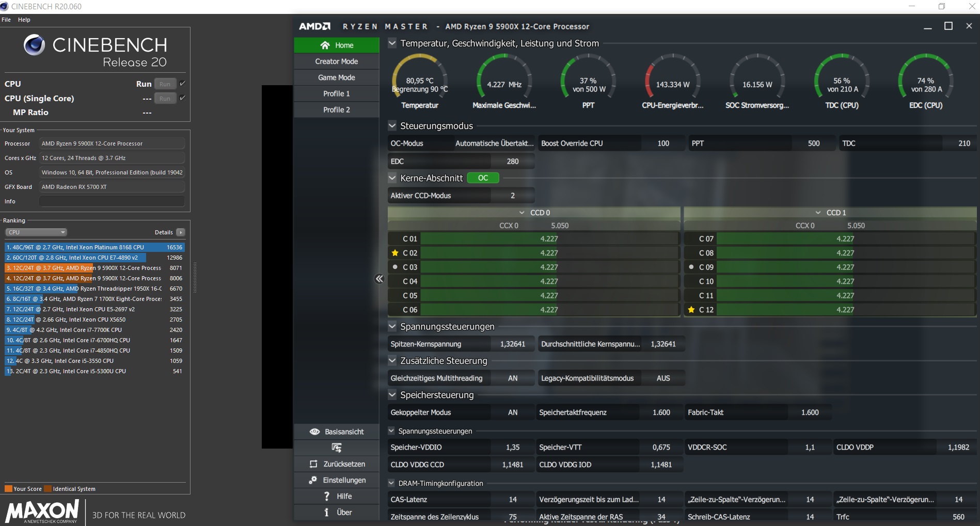Open Einstellungen in Ryzen Master

coord(337,480)
